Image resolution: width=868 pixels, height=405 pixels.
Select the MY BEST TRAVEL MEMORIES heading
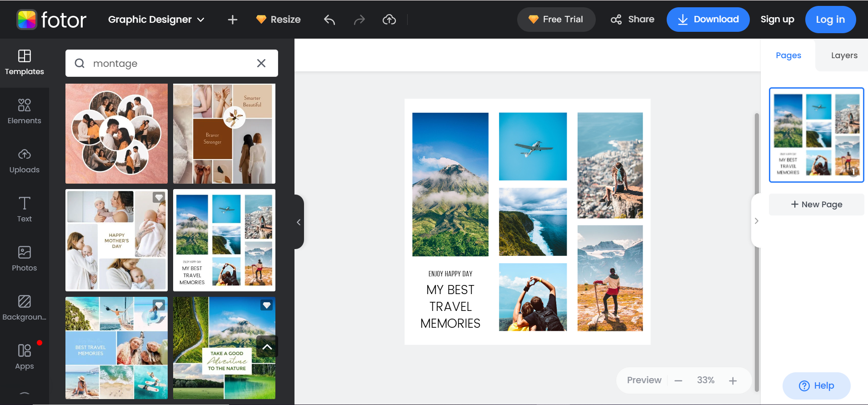(x=450, y=306)
